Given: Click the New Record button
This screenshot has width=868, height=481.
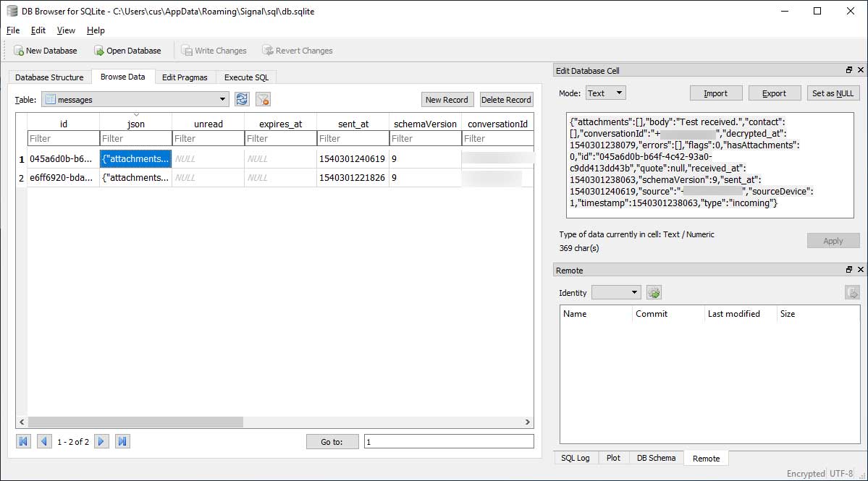Looking at the screenshot, I should tap(447, 100).
